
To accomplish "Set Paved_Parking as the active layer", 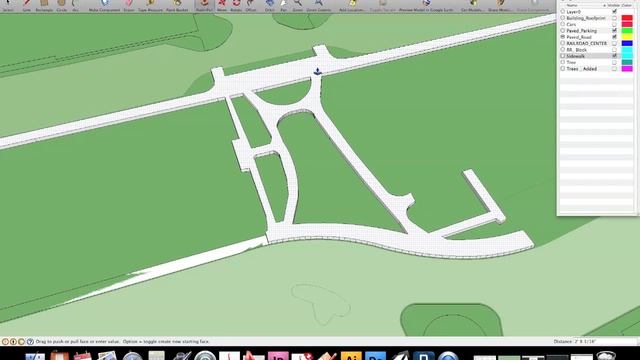I will click(x=562, y=31).
